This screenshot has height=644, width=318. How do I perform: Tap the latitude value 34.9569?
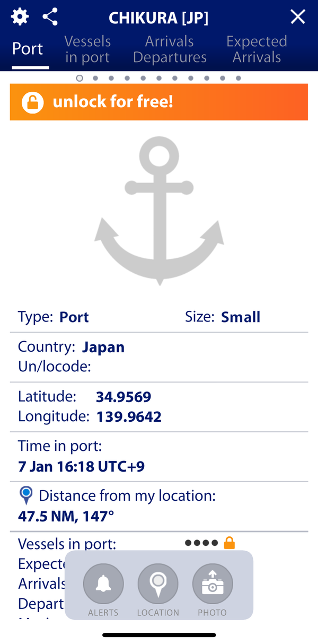point(123,397)
